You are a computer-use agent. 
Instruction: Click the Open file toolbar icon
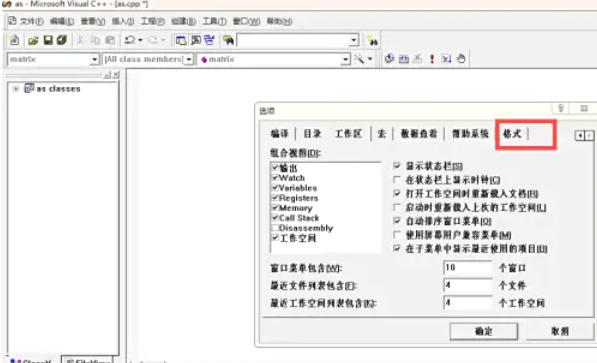(x=33, y=40)
